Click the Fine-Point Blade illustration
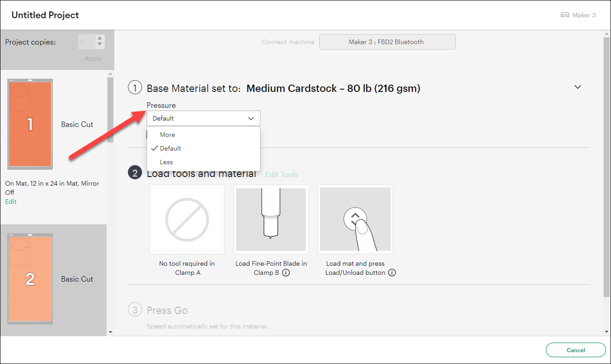611x364 pixels. pyautogui.click(x=271, y=219)
